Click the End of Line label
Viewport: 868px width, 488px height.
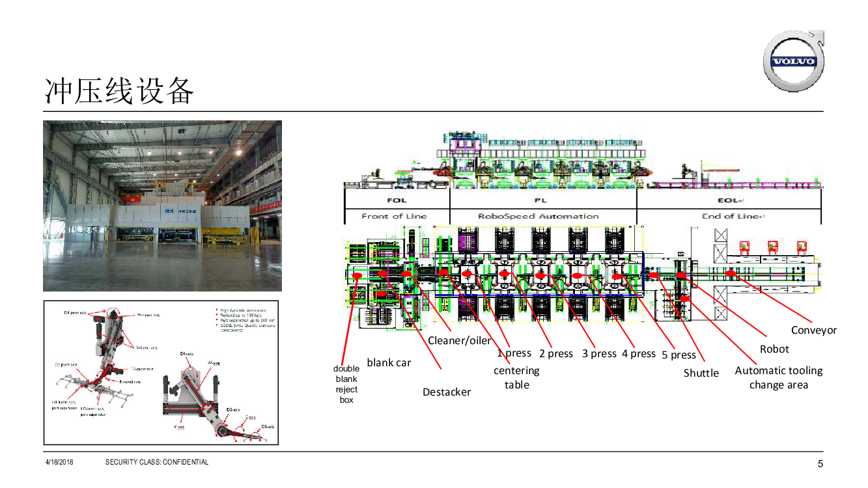pyautogui.click(x=733, y=216)
